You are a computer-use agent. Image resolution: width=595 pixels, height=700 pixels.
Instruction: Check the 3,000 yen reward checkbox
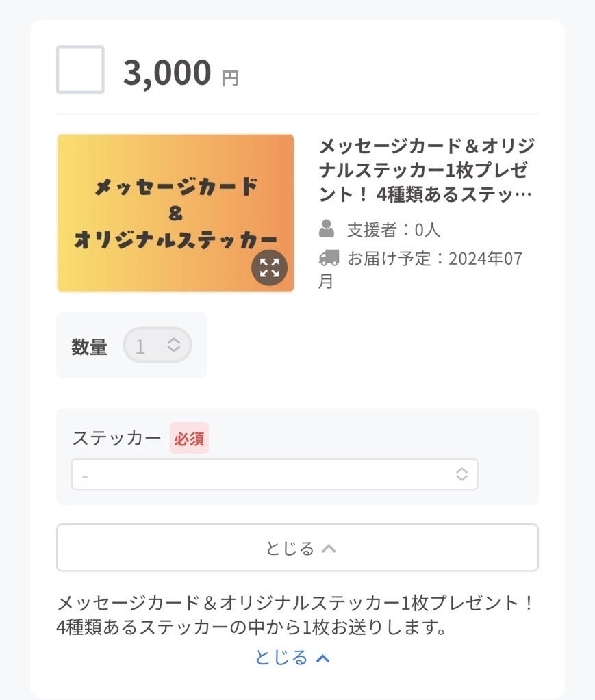pos(80,69)
